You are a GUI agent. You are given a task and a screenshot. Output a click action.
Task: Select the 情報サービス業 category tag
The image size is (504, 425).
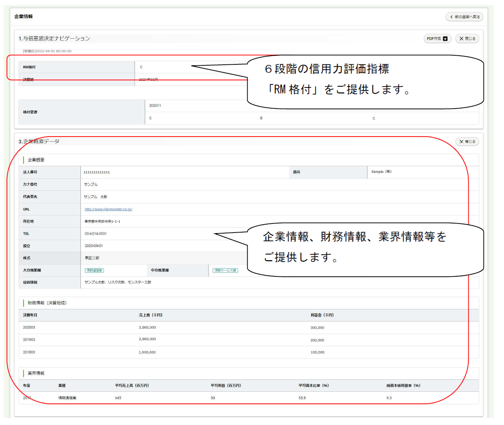pyautogui.click(x=225, y=270)
